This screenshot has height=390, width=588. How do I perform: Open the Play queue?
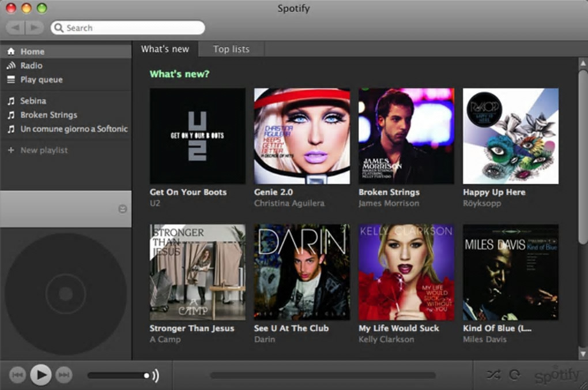point(66,80)
